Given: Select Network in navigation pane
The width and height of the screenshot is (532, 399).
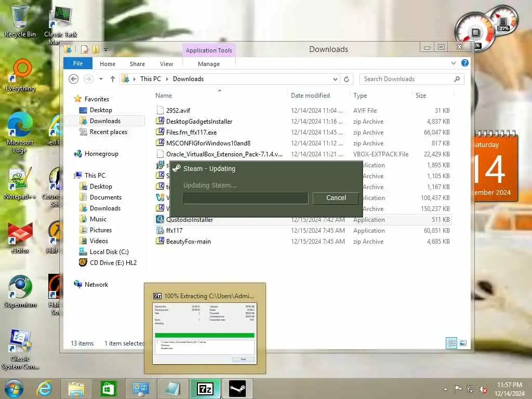Looking at the screenshot, I should click(x=96, y=285).
